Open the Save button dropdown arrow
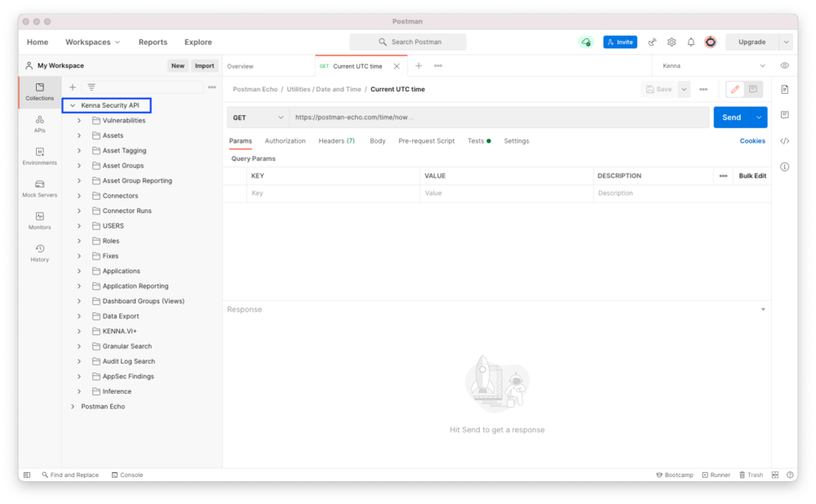The image size is (816, 504). pyautogui.click(x=684, y=90)
